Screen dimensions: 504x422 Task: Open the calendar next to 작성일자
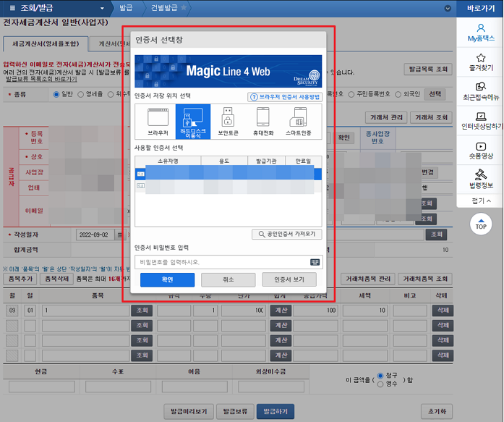(119, 235)
